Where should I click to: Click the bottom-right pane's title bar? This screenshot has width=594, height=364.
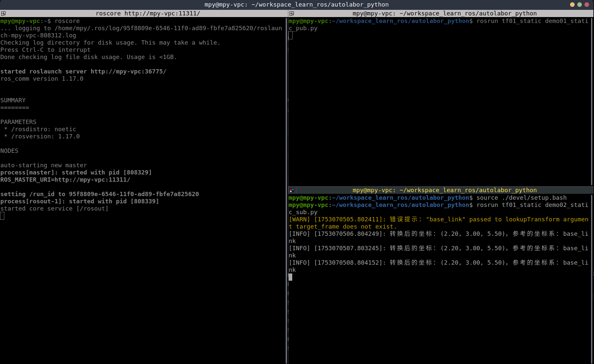pos(444,190)
